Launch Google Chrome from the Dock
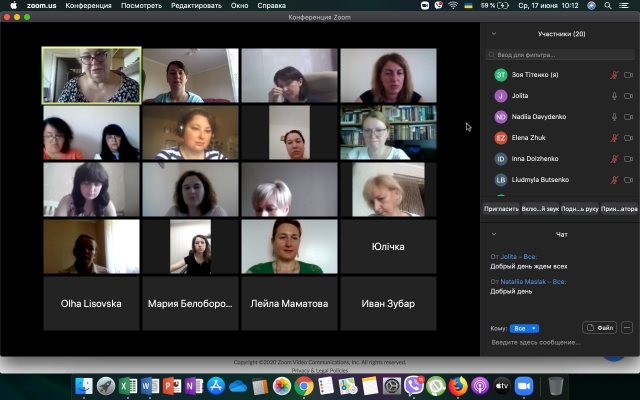 click(x=304, y=386)
